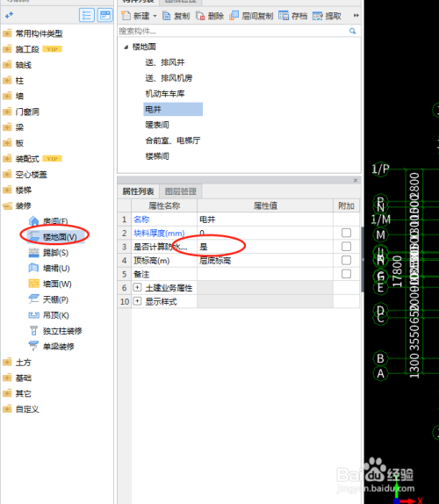Toggle 附加 checkbox for 顶标高 row
The width and height of the screenshot is (439, 504).
click(x=346, y=260)
